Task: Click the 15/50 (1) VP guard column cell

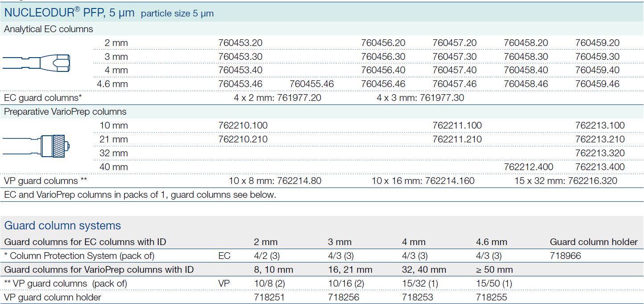Action: (494, 283)
